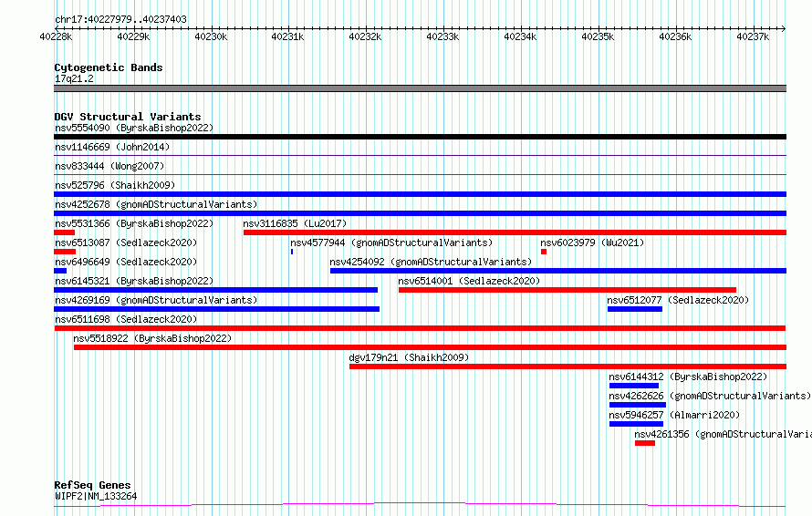
Task: Click the 40232k ruler tick label
Action: point(366,36)
